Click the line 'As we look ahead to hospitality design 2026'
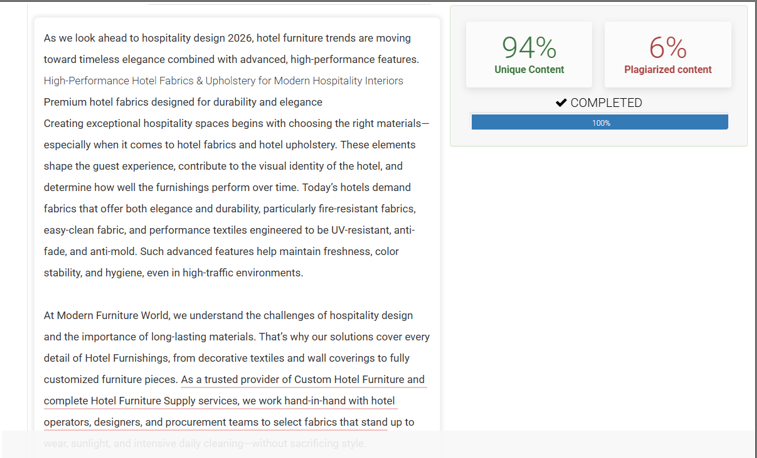This screenshot has height=458, width=757. click(227, 38)
